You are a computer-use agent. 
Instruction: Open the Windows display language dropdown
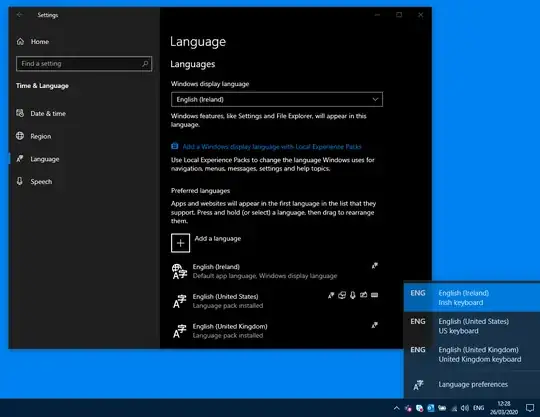tap(277, 100)
